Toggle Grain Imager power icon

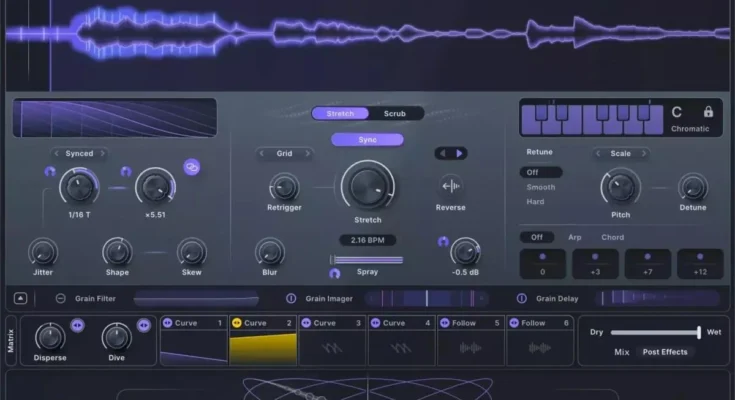[x=291, y=298]
